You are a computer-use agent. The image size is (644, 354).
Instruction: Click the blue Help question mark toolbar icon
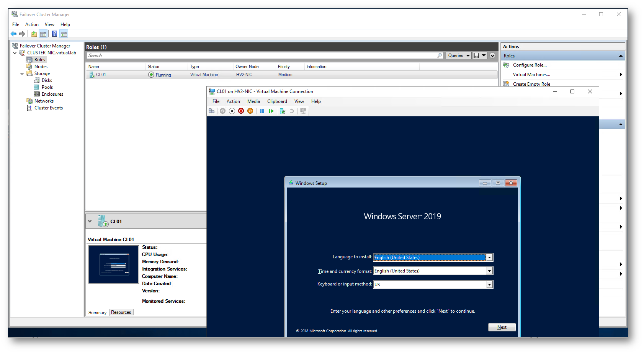[55, 34]
